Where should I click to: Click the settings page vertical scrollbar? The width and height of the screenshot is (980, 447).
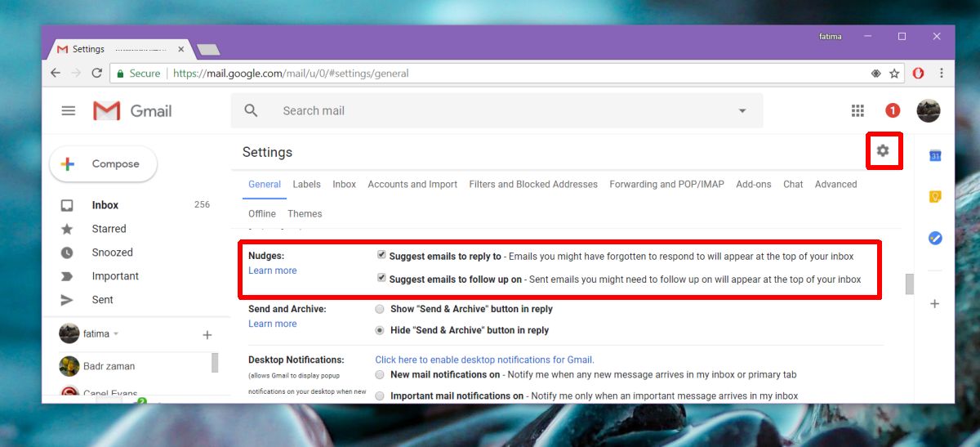909,284
